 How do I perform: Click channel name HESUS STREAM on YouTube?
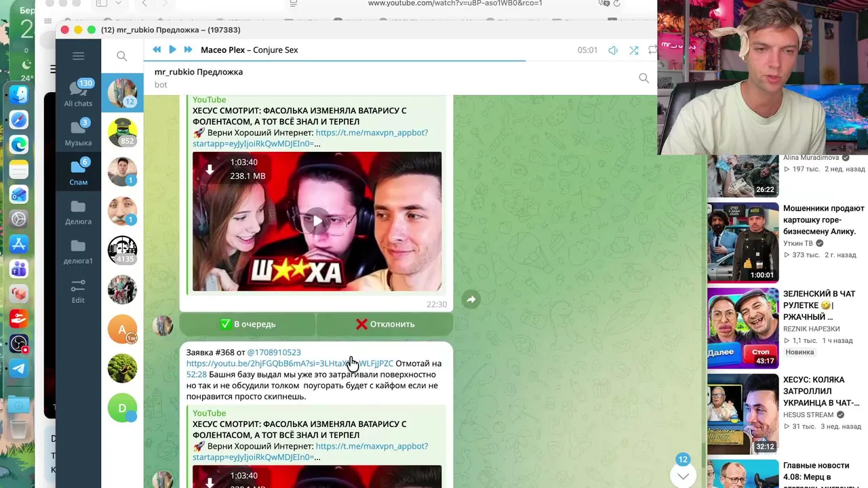tap(808, 415)
